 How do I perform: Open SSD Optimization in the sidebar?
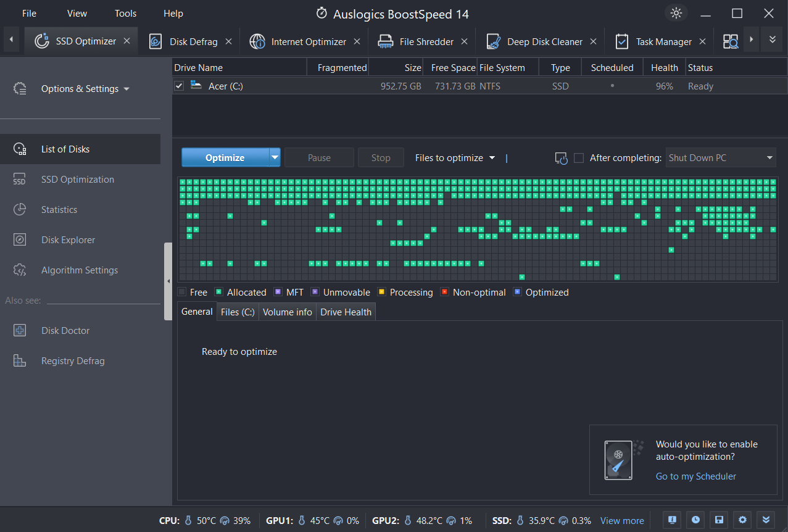(x=78, y=179)
